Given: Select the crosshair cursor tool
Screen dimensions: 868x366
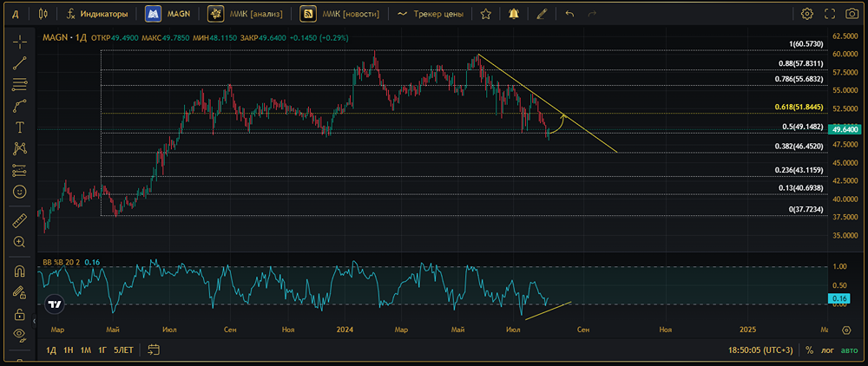Looking at the screenshot, I should tap(20, 42).
